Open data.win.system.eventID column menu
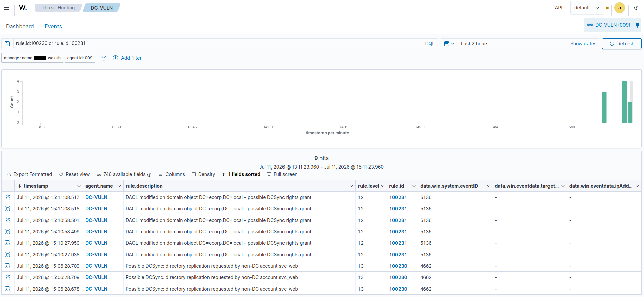This screenshot has height=297, width=644. click(489, 186)
